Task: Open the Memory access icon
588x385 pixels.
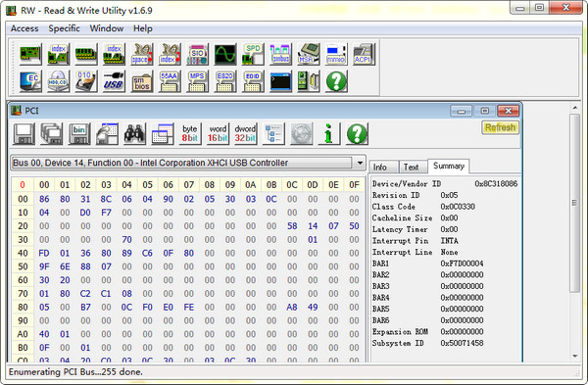Action: coord(86,54)
